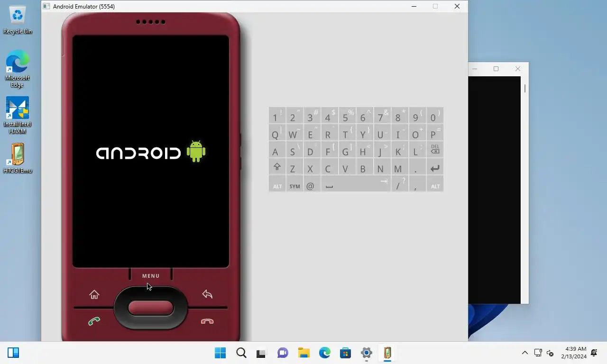Screen dimensions: 607x364
Task: Open Microsoft Store from the taskbar
Action: tap(346, 353)
